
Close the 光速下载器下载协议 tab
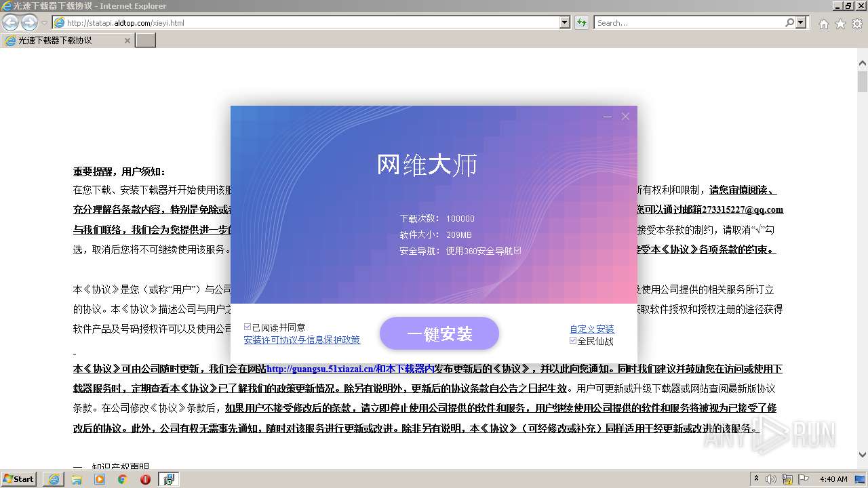127,41
